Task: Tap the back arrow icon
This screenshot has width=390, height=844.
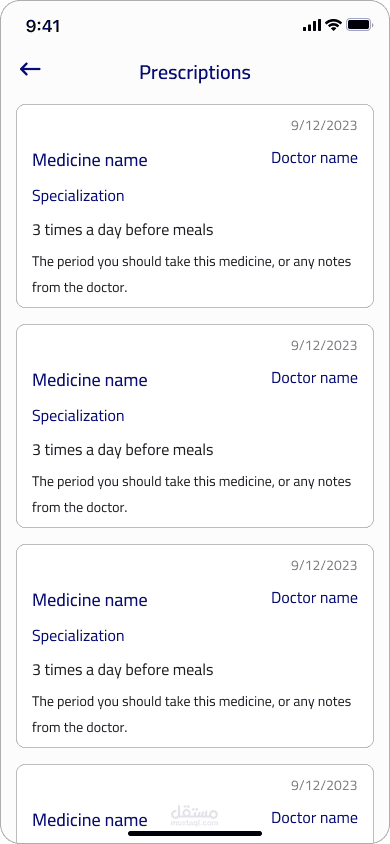Action: click(30, 69)
